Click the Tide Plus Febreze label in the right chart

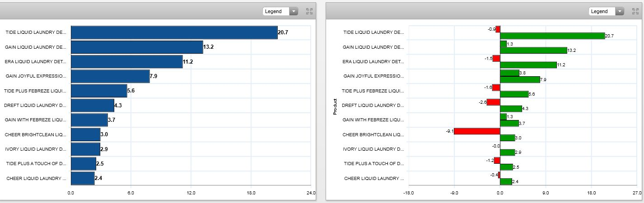point(373,91)
